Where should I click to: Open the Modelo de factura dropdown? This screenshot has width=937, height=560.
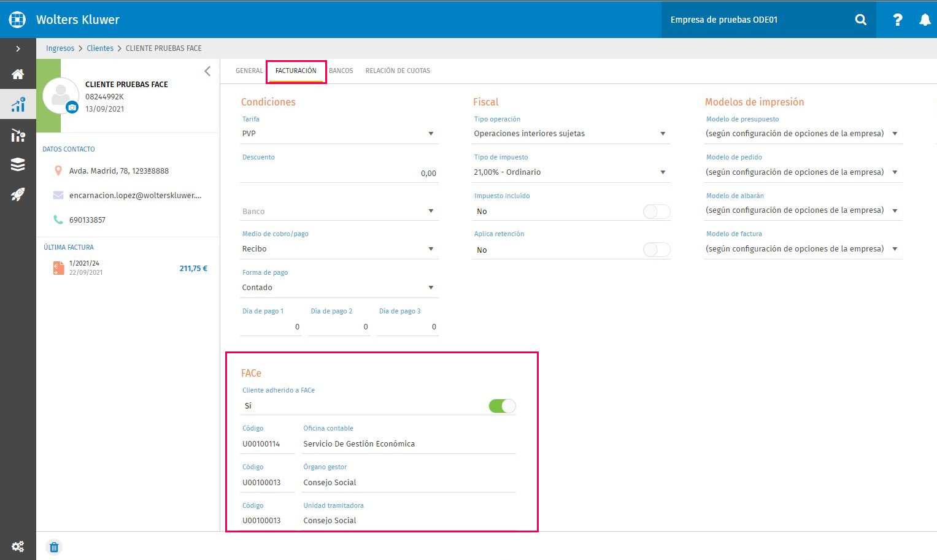coord(803,249)
